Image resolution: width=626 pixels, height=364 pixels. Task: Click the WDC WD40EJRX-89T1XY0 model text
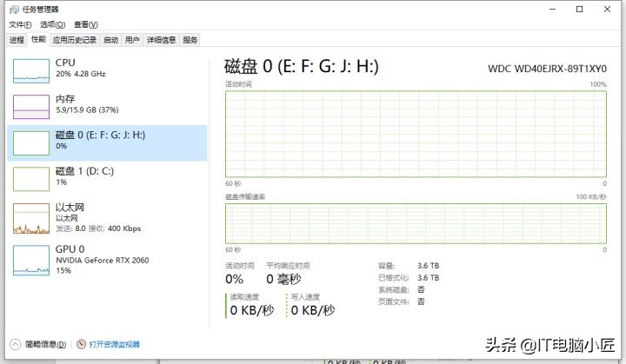click(547, 69)
